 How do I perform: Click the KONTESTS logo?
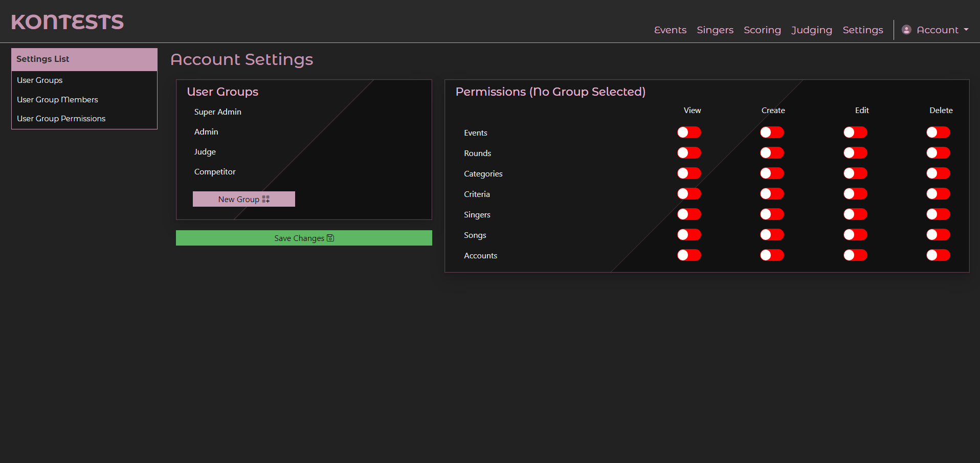click(68, 22)
